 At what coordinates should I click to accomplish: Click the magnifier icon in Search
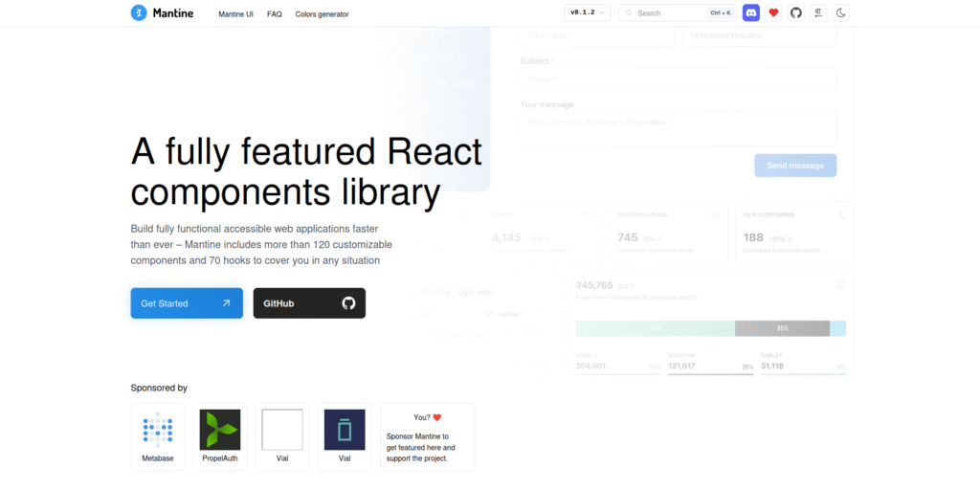[629, 13]
